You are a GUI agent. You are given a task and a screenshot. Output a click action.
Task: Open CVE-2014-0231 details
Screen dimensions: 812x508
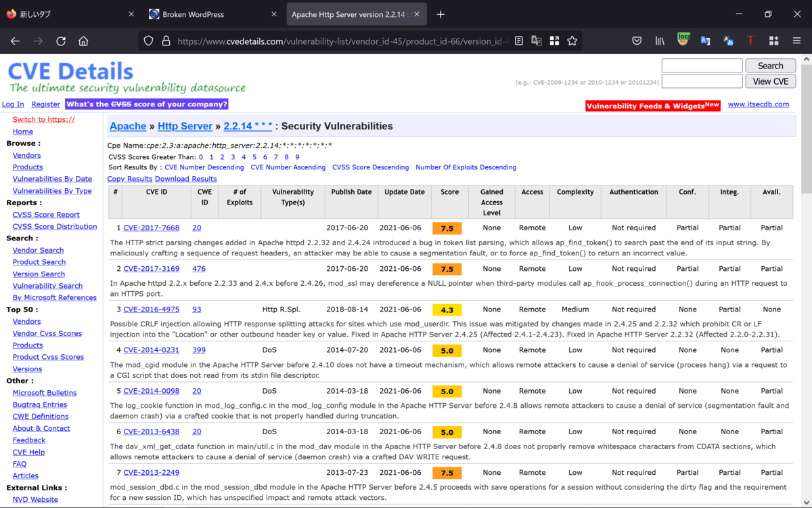(152, 350)
